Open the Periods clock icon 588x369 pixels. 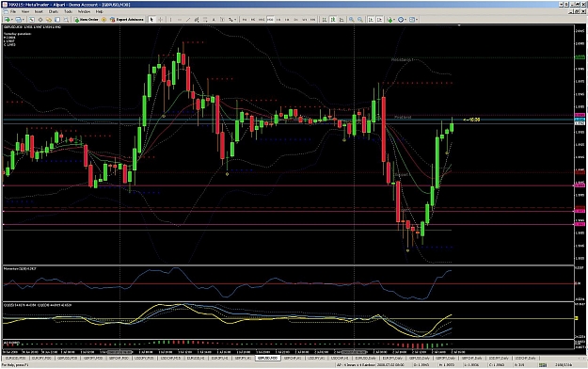pos(400,20)
